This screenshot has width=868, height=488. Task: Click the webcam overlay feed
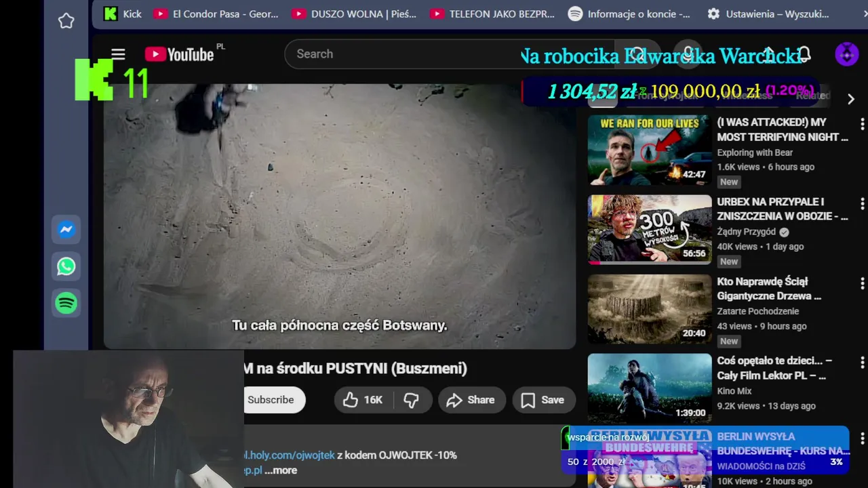128,419
